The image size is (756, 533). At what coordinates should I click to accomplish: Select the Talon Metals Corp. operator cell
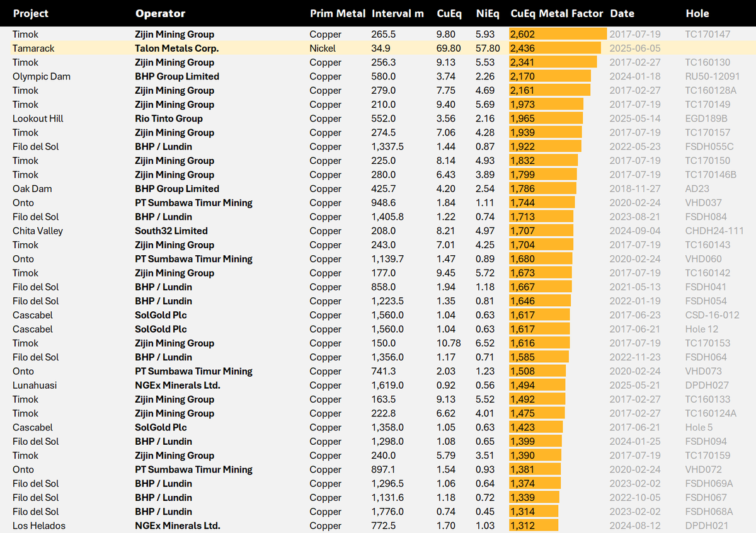tap(177, 48)
